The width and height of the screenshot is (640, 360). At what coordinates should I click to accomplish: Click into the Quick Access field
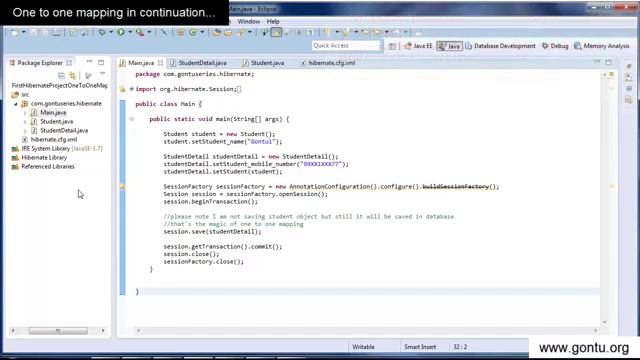click(346, 46)
